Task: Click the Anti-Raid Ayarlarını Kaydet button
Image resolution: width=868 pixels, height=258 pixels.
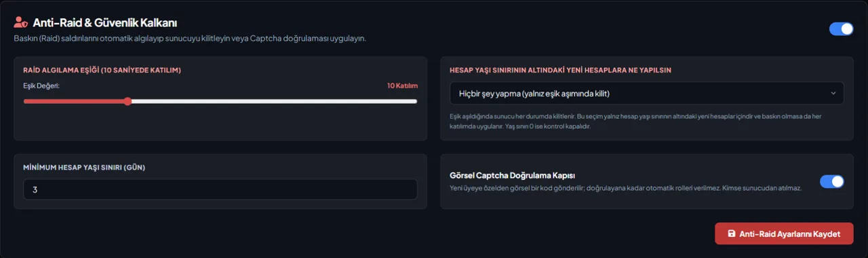Action: click(784, 234)
